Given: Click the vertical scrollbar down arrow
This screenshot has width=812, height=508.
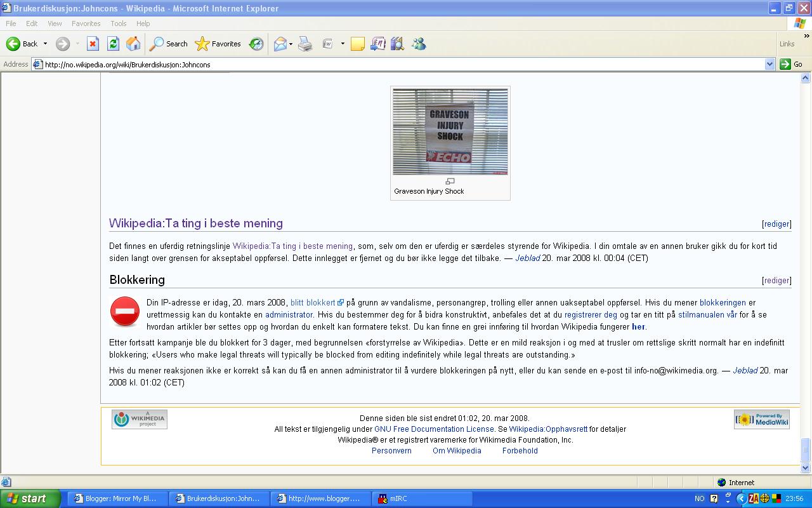Looking at the screenshot, I should click(806, 468).
